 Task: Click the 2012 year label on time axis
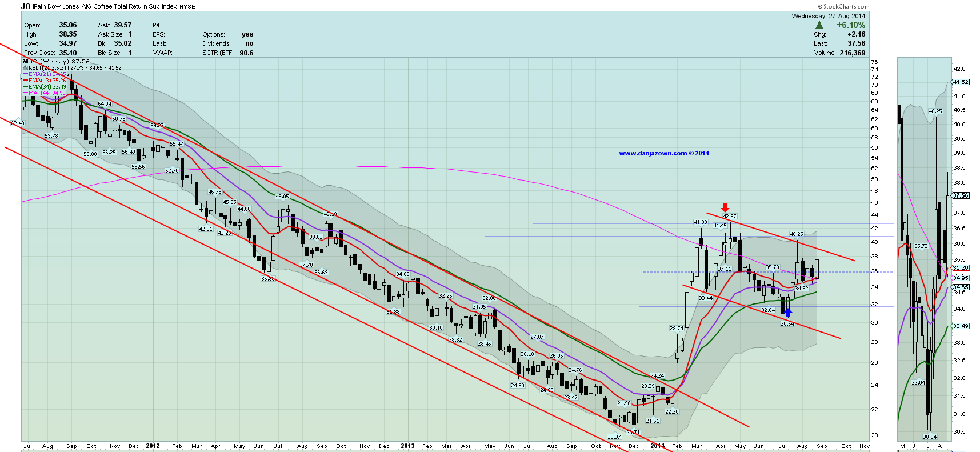[x=153, y=446]
